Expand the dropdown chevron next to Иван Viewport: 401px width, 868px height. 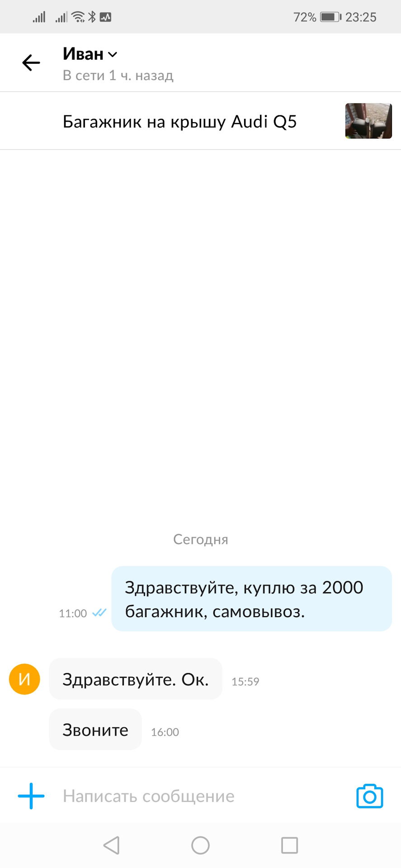tap(113, 55)
